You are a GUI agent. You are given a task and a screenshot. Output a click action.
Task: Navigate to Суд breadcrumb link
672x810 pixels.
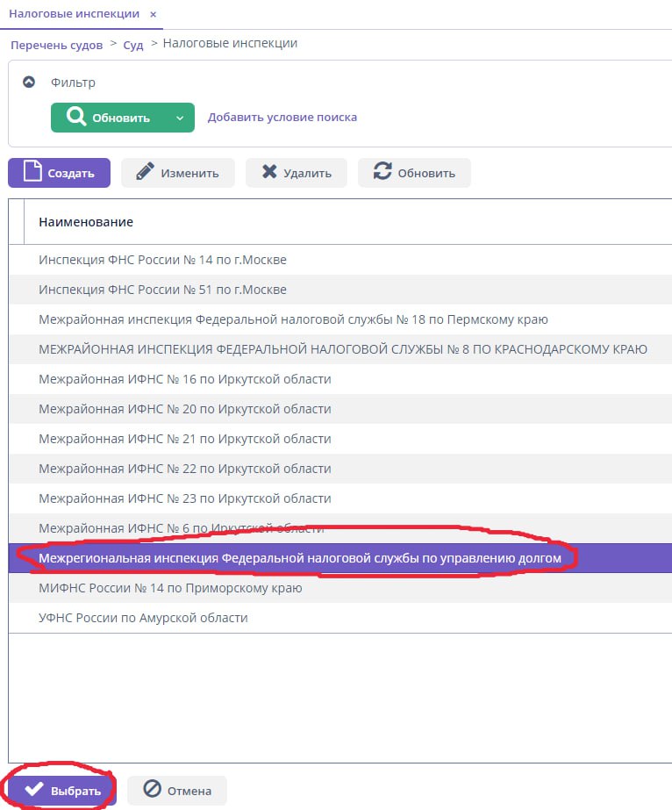coord(133,45)
